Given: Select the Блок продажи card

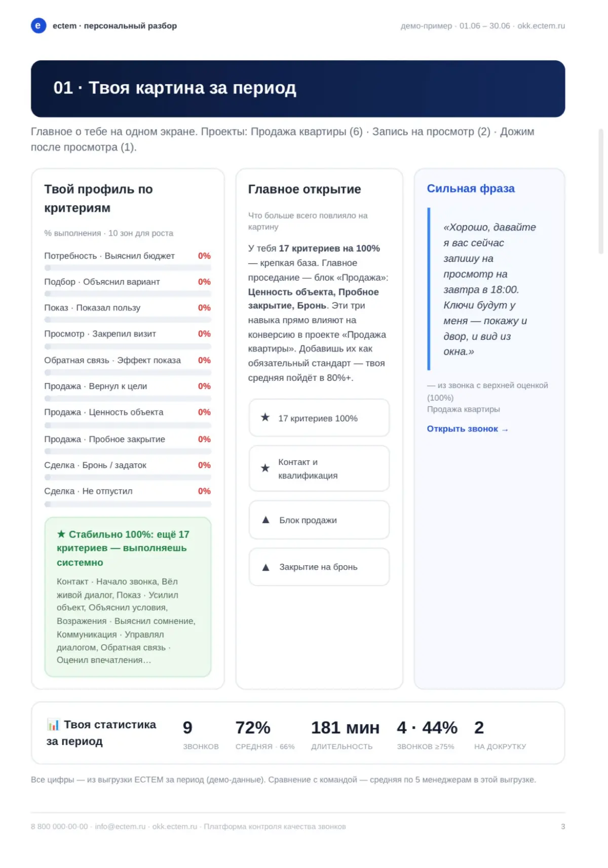Looking at the screenshot, I should pos(319,520).
